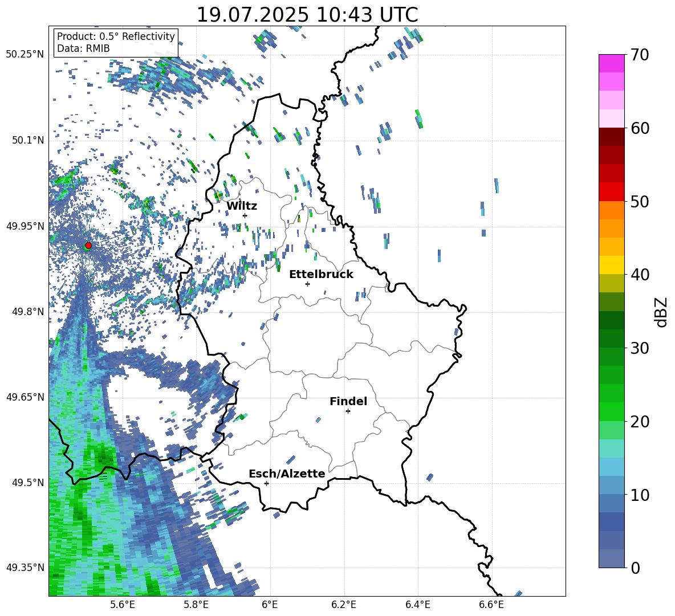Click the red radar site marker
The image size is (675, 616).
click(88, 246)
